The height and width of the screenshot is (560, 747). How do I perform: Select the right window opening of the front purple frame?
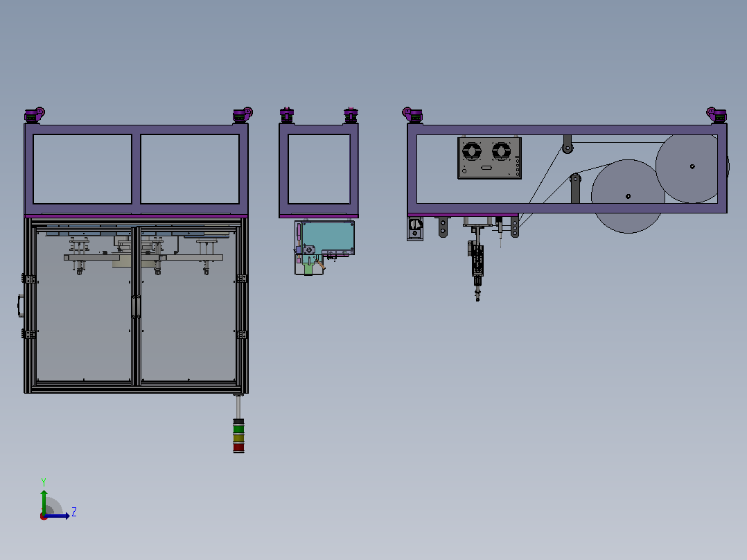coord(190,169)
